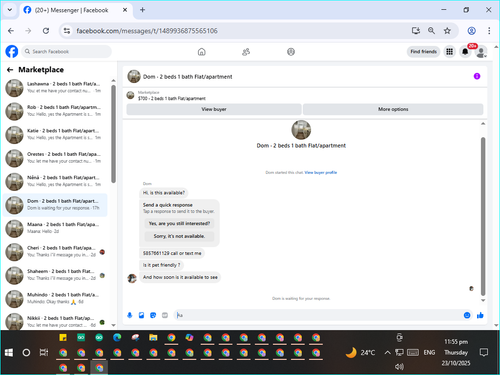Open the Chrome profile icon
500x375 pixels.
point(471,31)
